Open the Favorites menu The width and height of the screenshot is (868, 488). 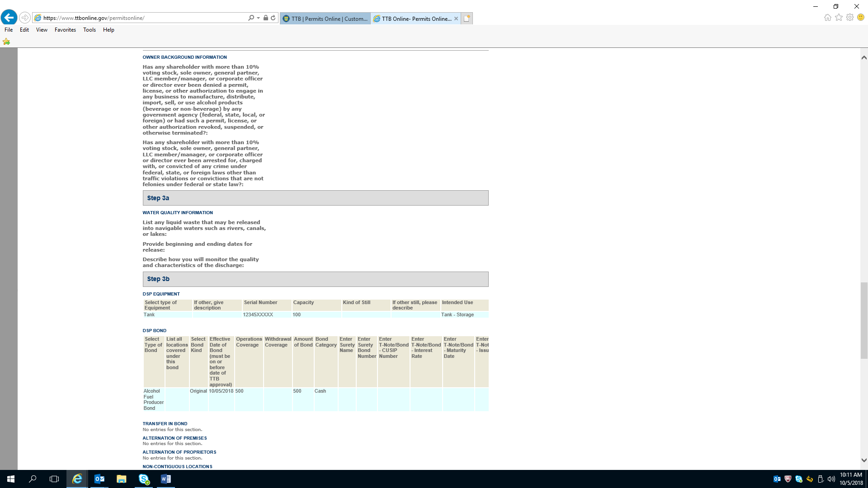click(65, 30)
